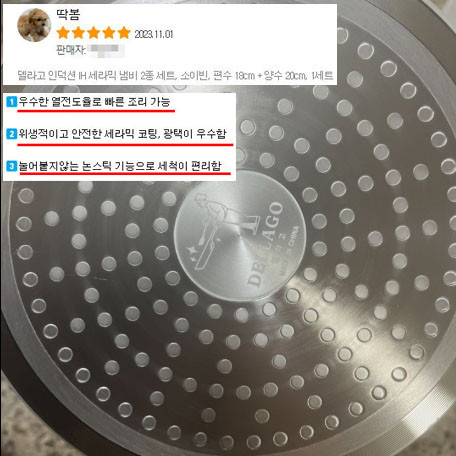Image resolution: width=456 pixels, height=456 pixels.
Task: Click the engraved DELLAGO logo text
Action: pyautogui.click(x=265, y=244)
